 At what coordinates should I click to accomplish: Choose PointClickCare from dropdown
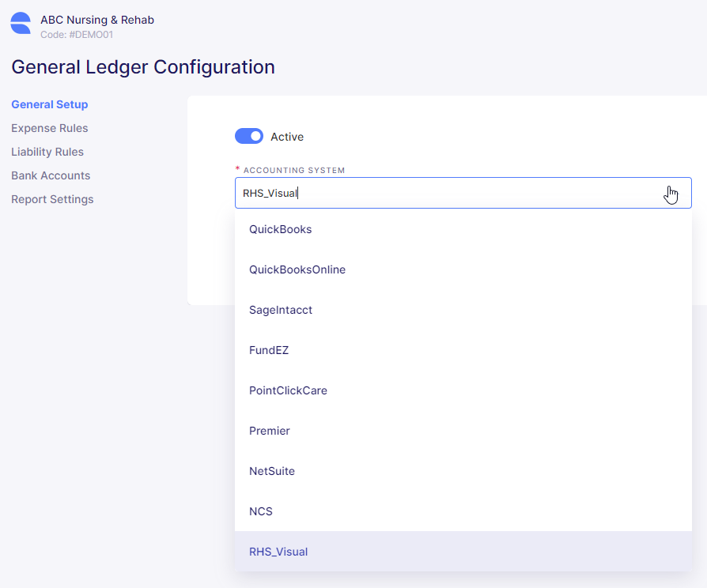tap(463, 390)
